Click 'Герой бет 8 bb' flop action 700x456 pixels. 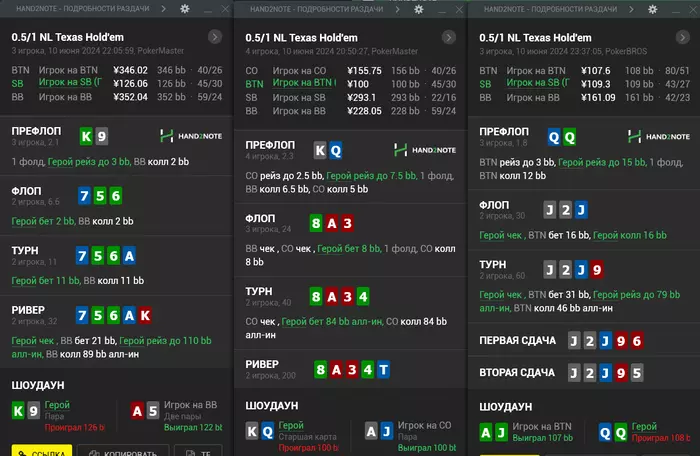349,249
